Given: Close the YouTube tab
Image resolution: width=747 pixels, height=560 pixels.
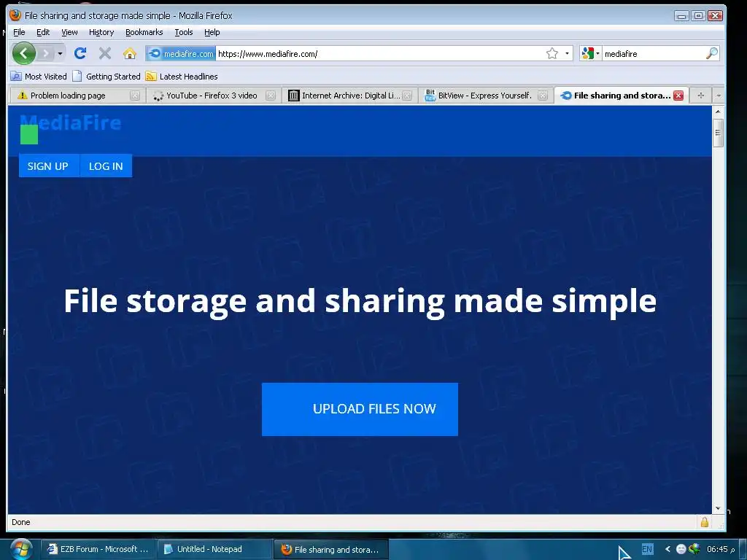Looking at the screenshot, I should [x=271, y=96].
